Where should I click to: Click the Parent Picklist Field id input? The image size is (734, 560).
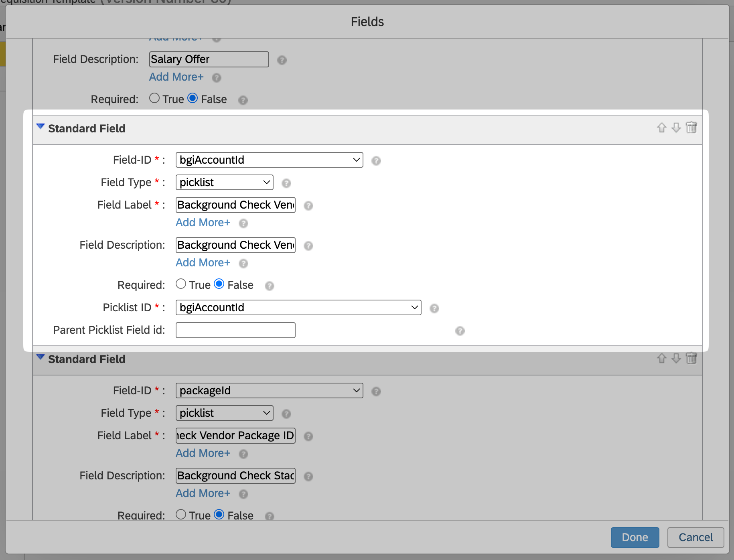pos(235,330)
